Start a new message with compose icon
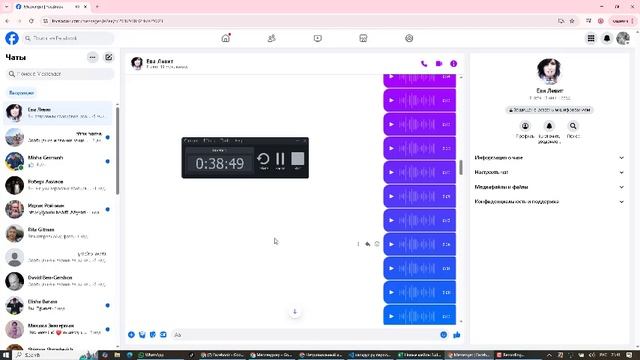Image resolution: width=640 pixels, height=360 pixels. point(109,58)
